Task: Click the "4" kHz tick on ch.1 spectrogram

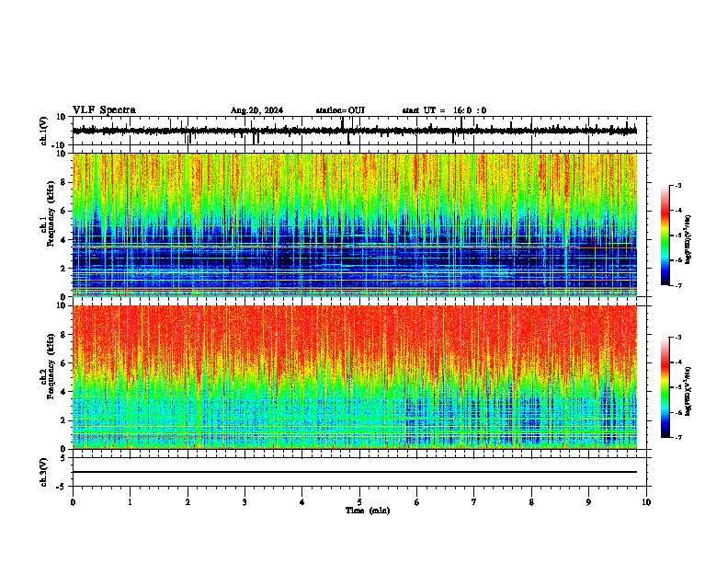Action: pos(64,240)
